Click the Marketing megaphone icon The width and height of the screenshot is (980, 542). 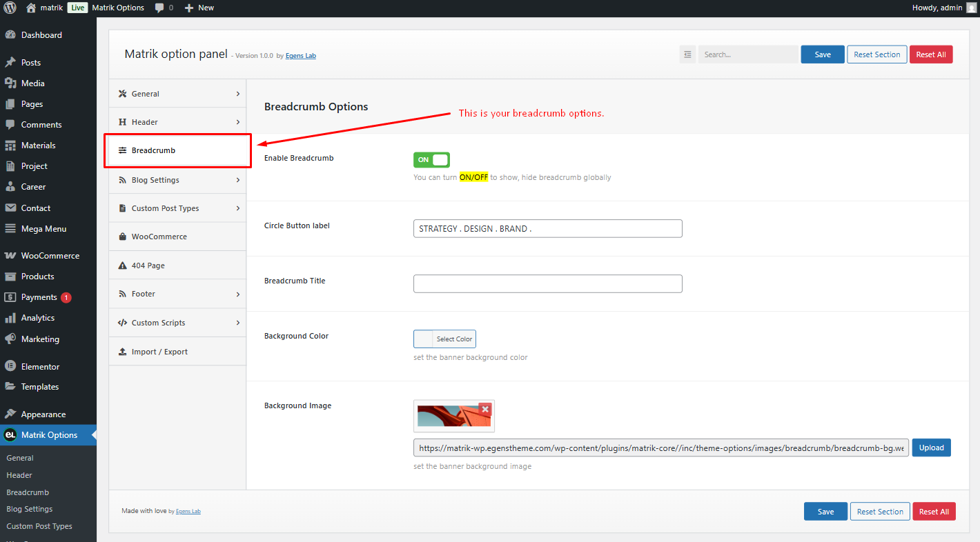[x=10, y=339]
